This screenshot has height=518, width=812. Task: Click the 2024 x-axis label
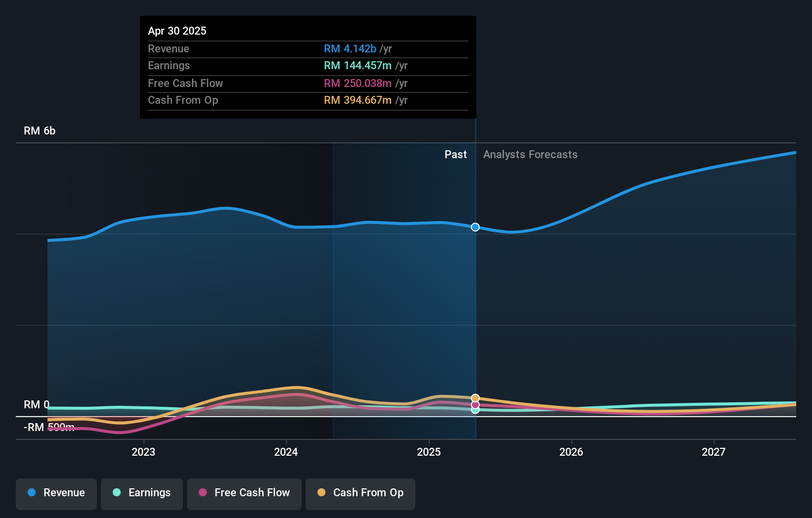286,452
